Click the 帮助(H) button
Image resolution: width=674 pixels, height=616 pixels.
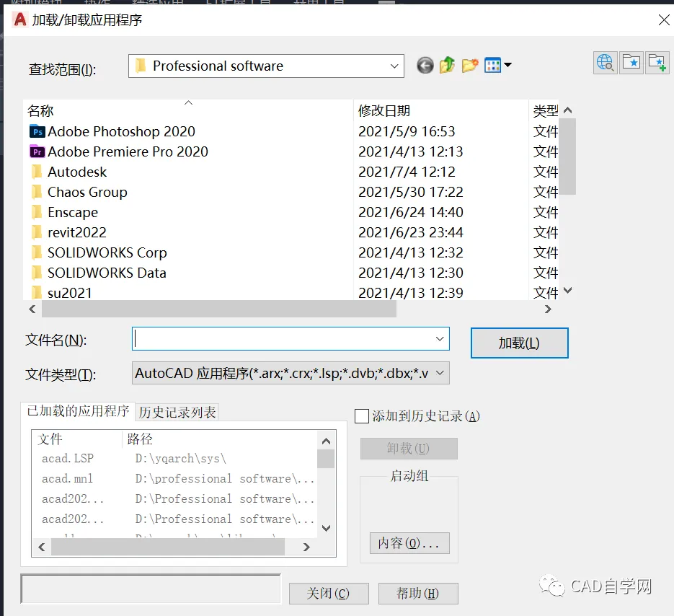pos(418,594)
